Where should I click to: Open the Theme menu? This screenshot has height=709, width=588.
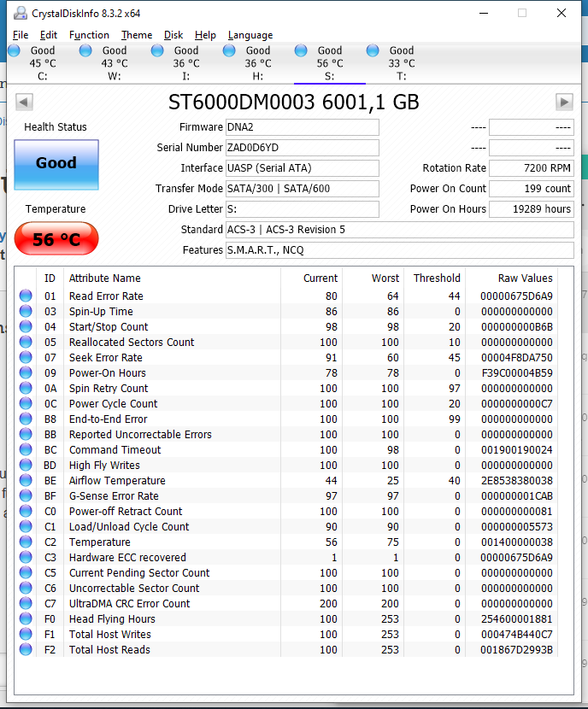click(137, 35)
